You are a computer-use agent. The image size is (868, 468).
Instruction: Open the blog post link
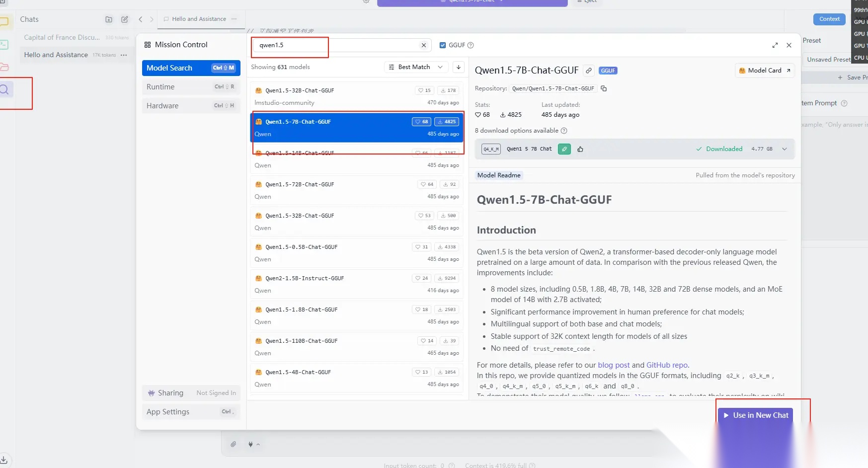click(614, 365)
